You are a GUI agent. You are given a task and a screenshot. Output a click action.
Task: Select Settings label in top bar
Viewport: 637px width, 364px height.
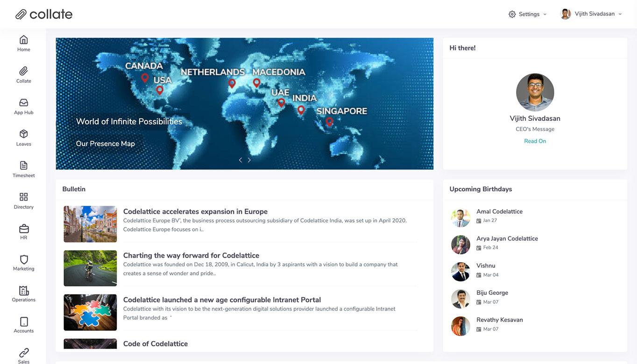[529, 14]
